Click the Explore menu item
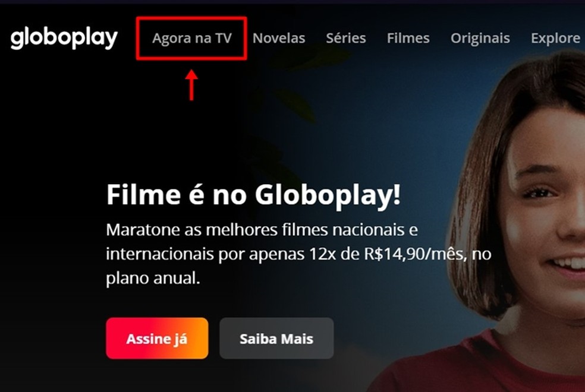The width and height of the screenshot is (585, 392). 555,39
